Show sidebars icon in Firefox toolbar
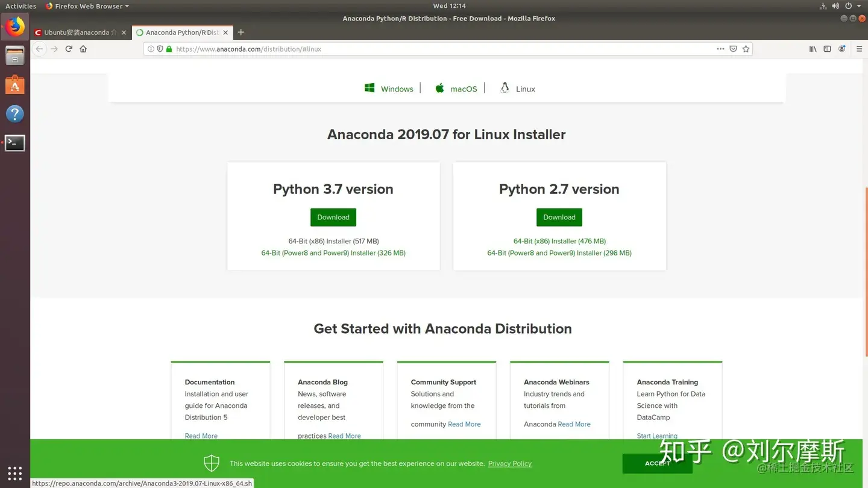This screenshot has height=488, width=868. (x=827, y=49)
